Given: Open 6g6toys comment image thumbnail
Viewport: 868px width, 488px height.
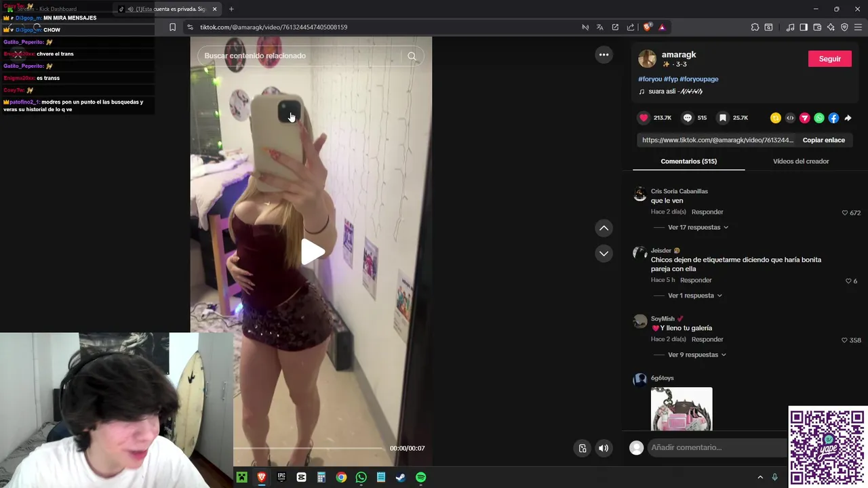Looking at the screenshot, I should (682, 409).
